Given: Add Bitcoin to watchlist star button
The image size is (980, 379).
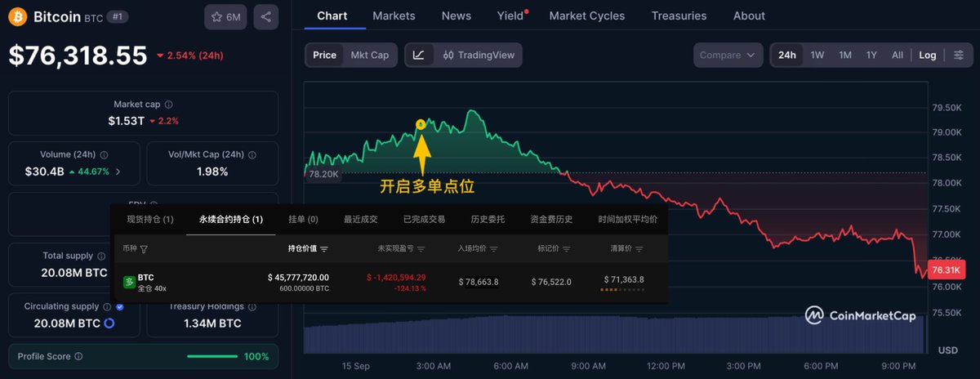Looking at the screenshot, I should pos(225,16).
